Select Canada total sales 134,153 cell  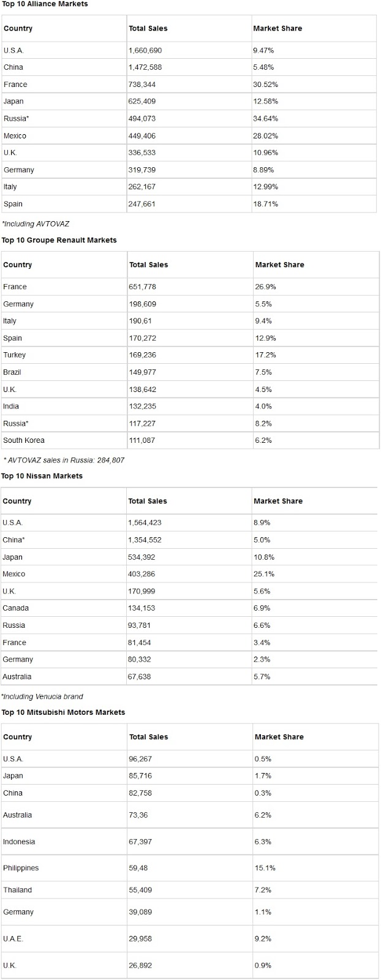141,608
